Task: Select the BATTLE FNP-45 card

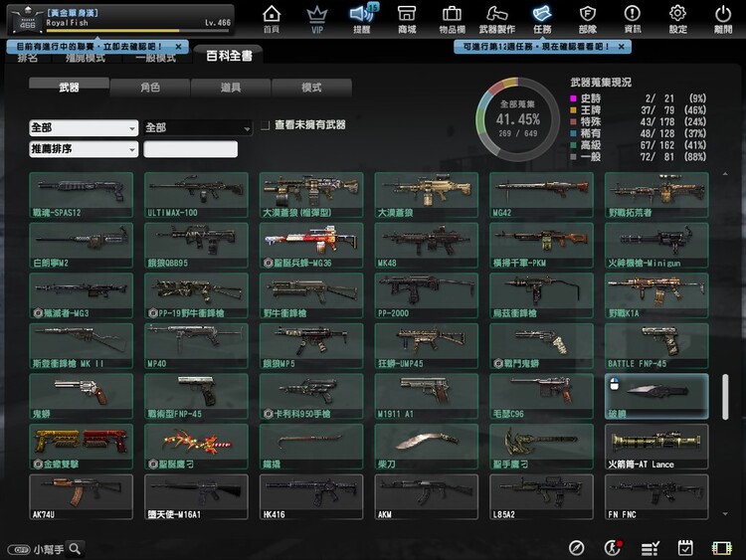Action: click(656, 346)
